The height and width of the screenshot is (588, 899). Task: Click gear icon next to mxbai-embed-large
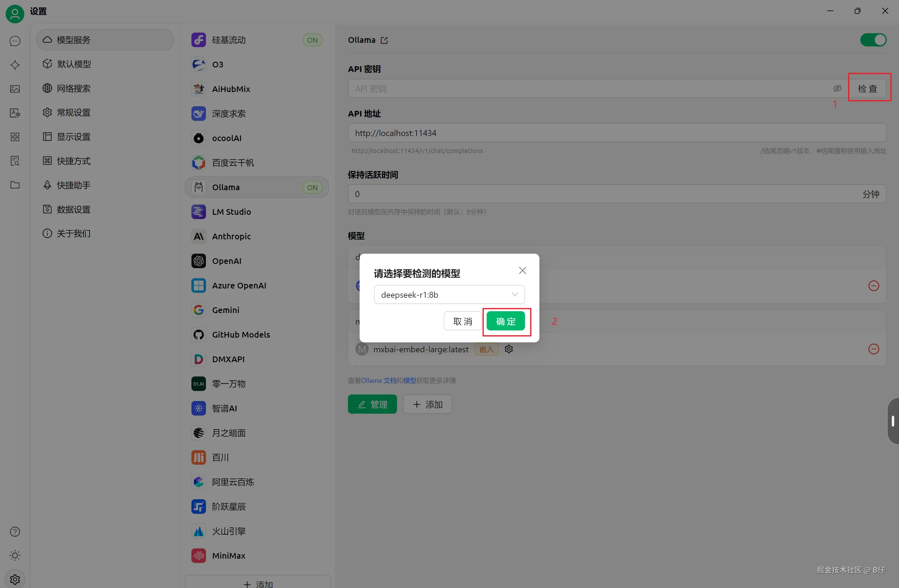(509, 349)
